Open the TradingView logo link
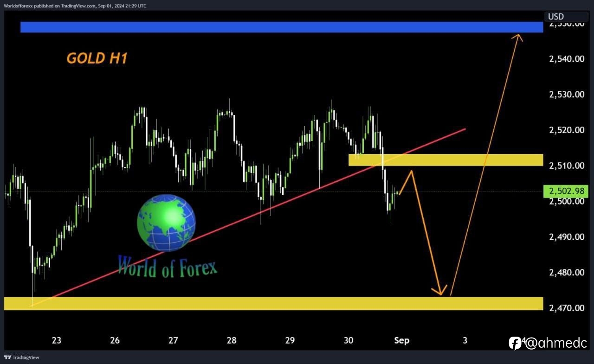The width and height of the screenshot is (594, 364). tap(21, 357)
